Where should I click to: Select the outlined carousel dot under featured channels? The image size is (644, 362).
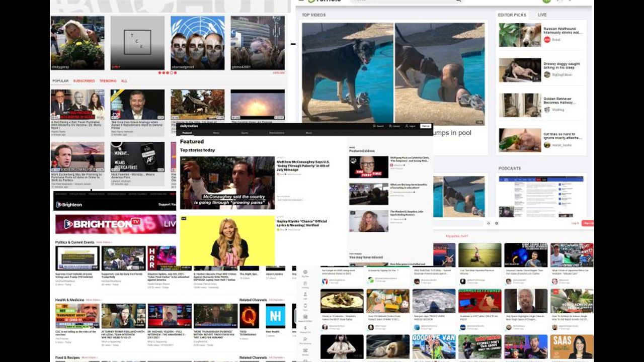[172, 73]
